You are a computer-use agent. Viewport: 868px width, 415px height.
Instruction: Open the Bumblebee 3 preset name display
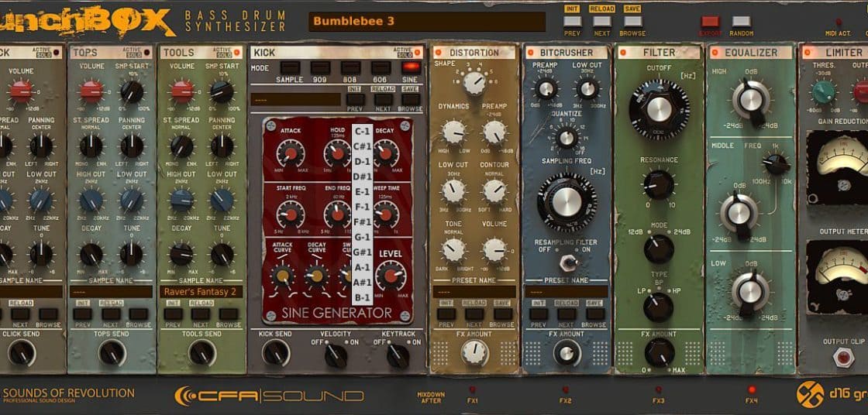(427, 22)
